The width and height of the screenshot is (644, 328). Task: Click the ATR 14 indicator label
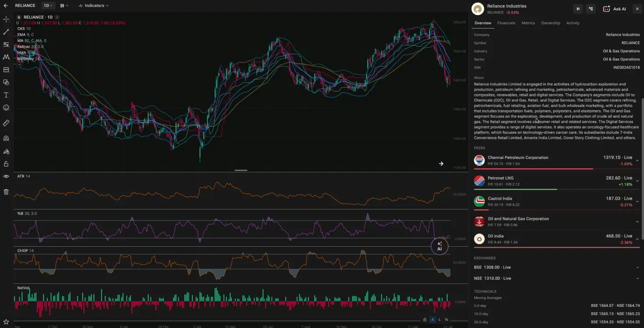[23, 176]
